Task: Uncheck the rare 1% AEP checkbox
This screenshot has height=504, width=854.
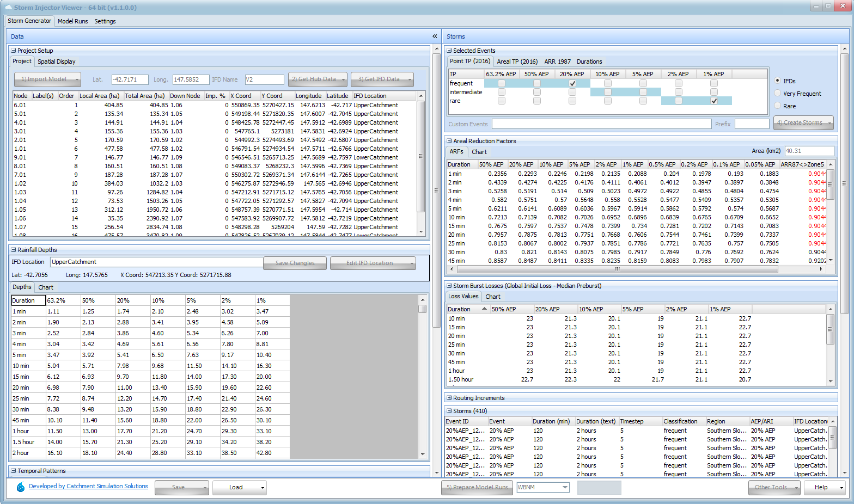Action: pyautogui.click(x=714, y=101)
